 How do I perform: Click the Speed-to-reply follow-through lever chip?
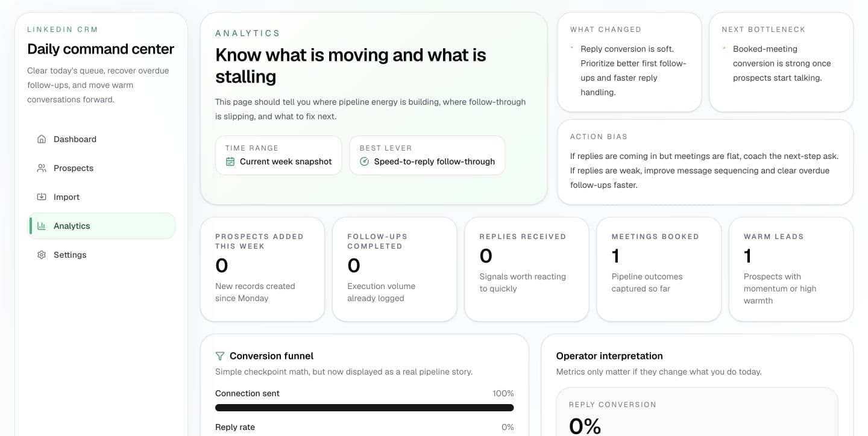(x=427, y=155)
